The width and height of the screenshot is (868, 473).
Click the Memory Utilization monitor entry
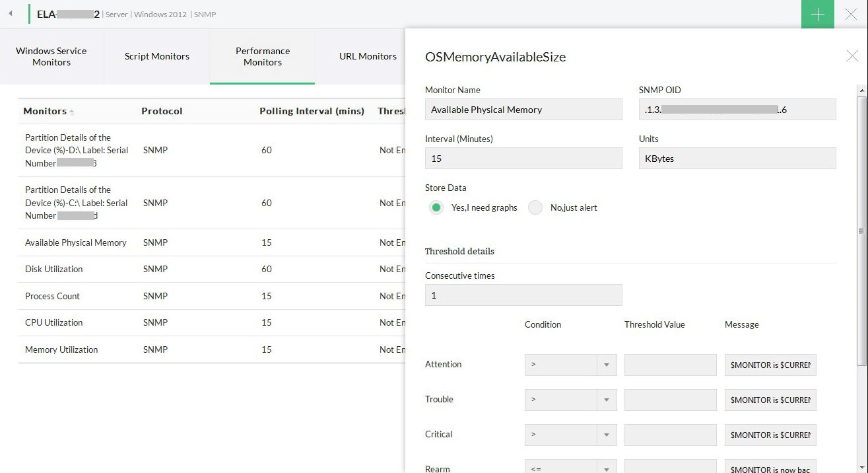click(x=61, y=350)
